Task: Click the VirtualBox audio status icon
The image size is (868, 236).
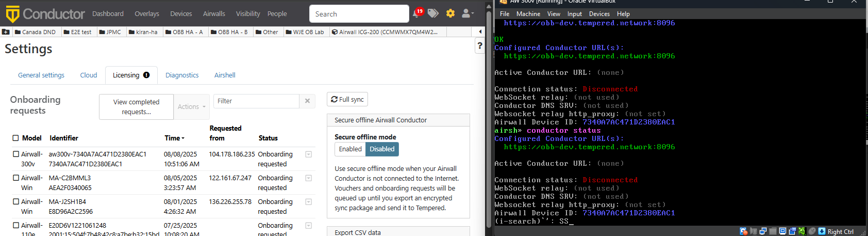Action: pyautogui.click(x=754, y=231)
